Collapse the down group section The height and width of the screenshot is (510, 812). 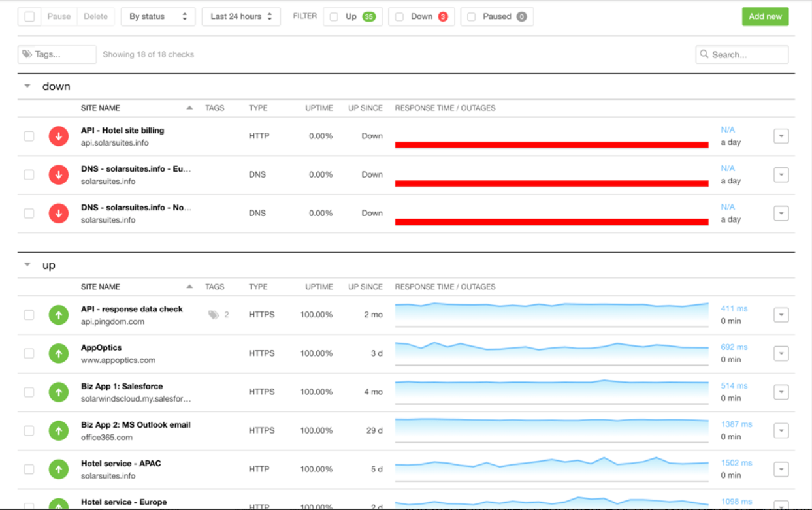pyautogui.click(x=27, y=86)
